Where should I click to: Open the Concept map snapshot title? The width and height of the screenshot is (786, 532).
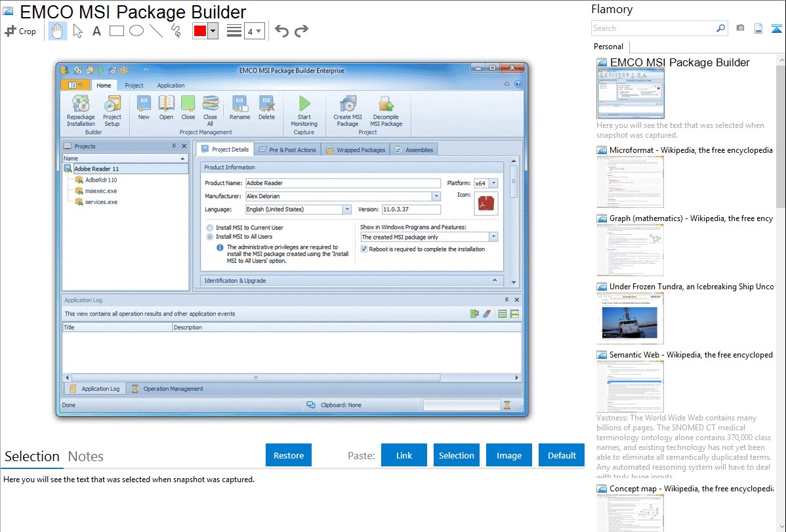(x=691, y=489)
